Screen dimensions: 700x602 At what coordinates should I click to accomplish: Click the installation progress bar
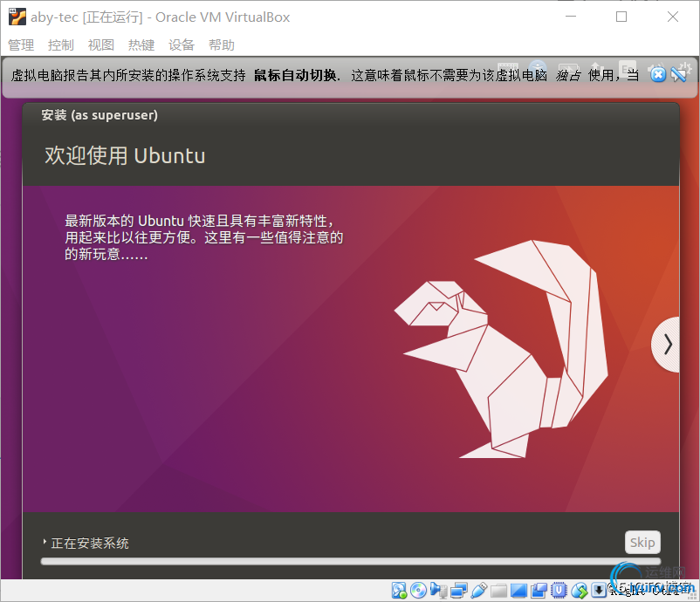pos(351,561)
